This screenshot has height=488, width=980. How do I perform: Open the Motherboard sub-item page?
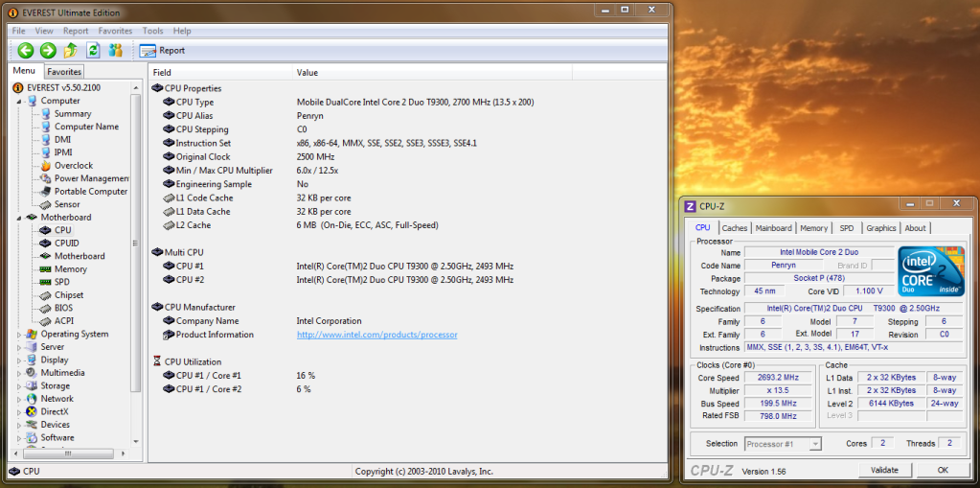point(80,256)
